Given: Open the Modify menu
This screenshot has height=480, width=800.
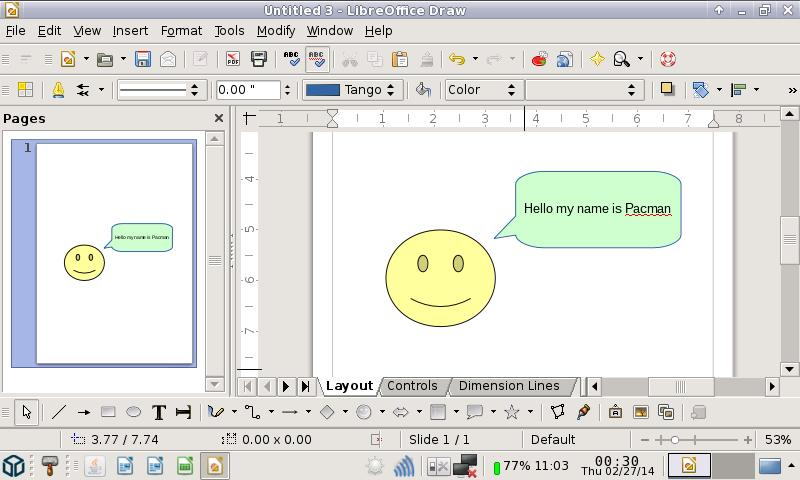Looking at the screenshot, I should (276, 31).
